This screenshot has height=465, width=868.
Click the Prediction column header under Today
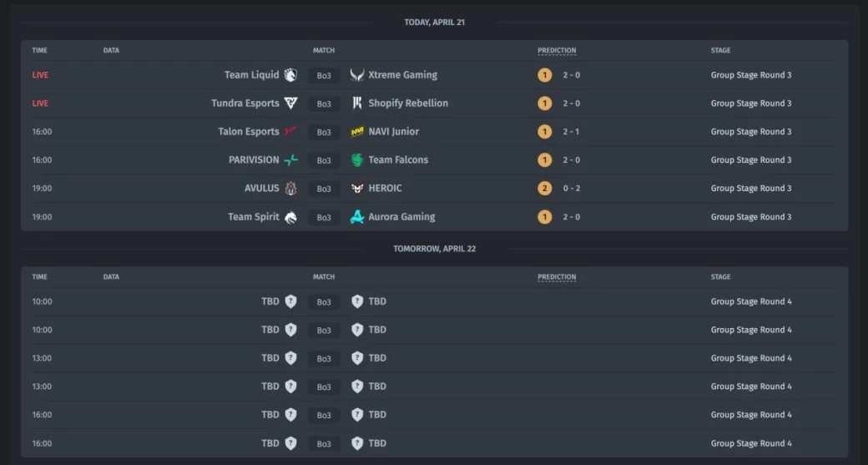coord(557,51)
